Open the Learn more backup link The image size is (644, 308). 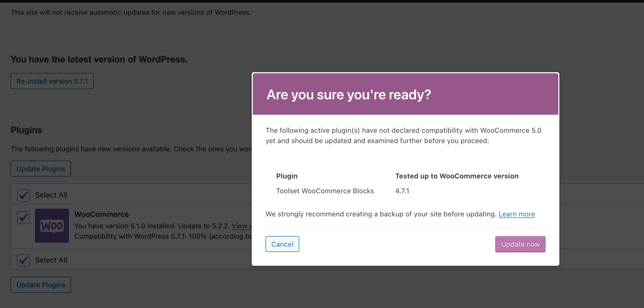click(516, 214)
